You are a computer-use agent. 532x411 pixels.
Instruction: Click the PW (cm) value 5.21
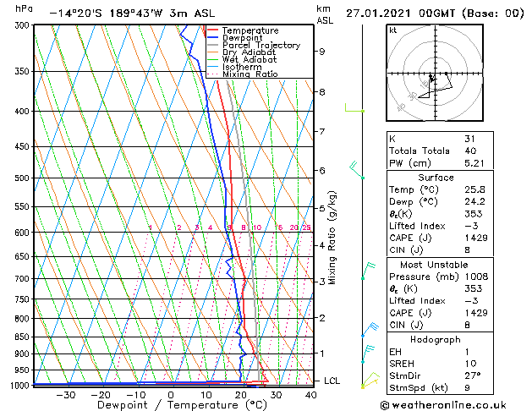[474, 163]
